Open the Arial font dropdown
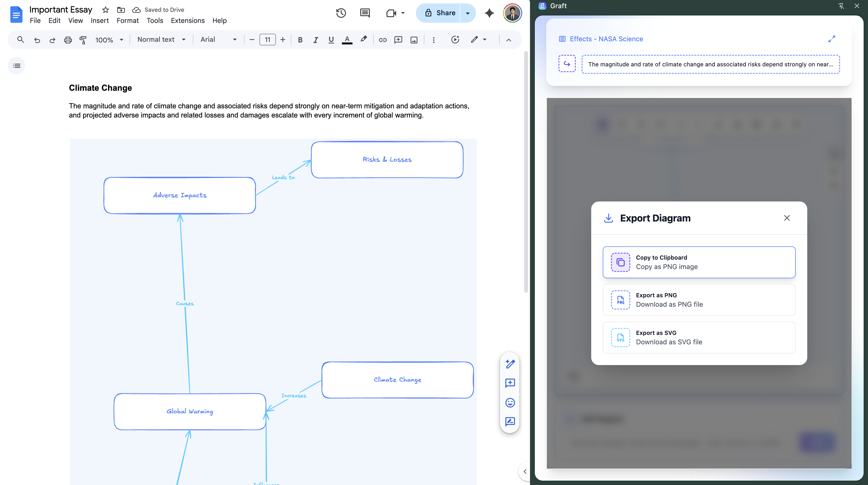The height and width of the screenshot is (485, 868). pyautogui.click(x=218, y=40)
